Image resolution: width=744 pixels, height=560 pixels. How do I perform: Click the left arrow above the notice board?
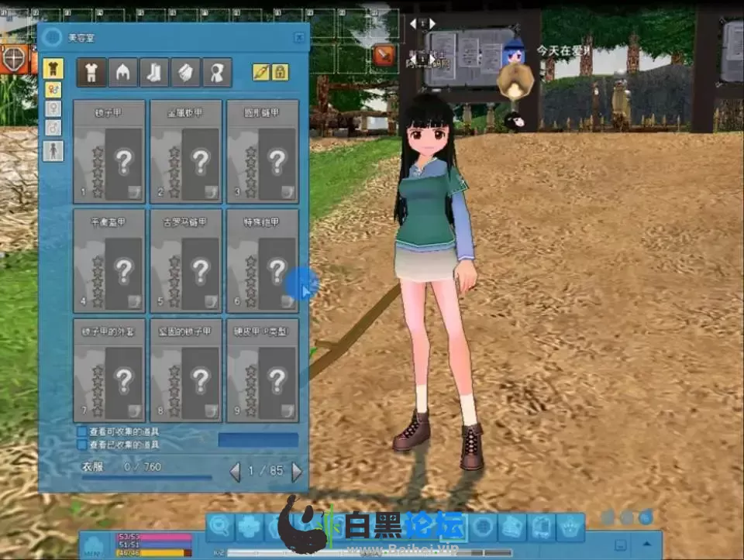413,22
